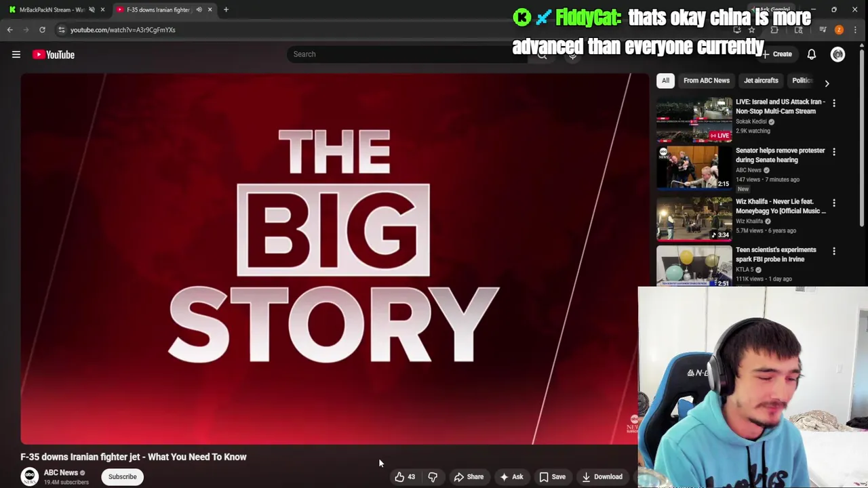This screenshot has height=488, width=868.
Task: Share the F-35 video
Action: [469, 476]
